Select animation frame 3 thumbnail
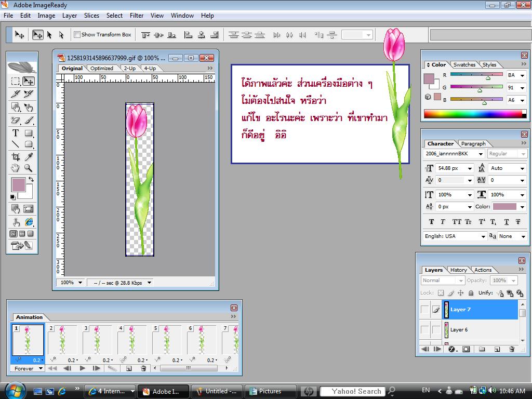Viewport: 532px width, 399px height. 97,340
